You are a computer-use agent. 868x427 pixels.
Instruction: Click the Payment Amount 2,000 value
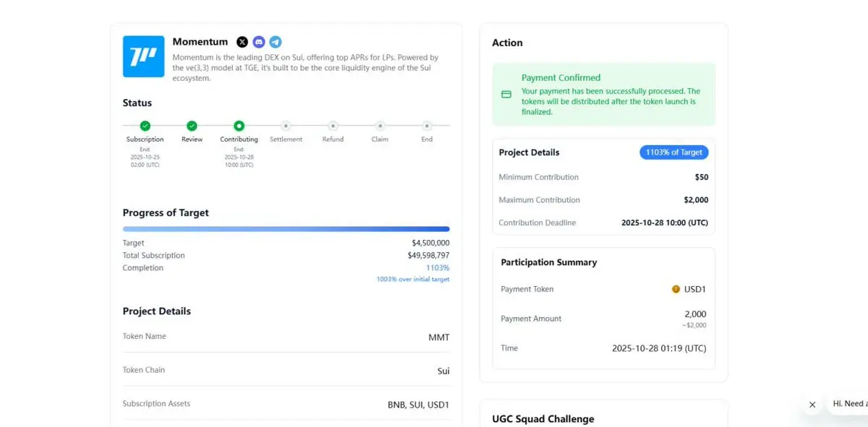tap(695, 314)
